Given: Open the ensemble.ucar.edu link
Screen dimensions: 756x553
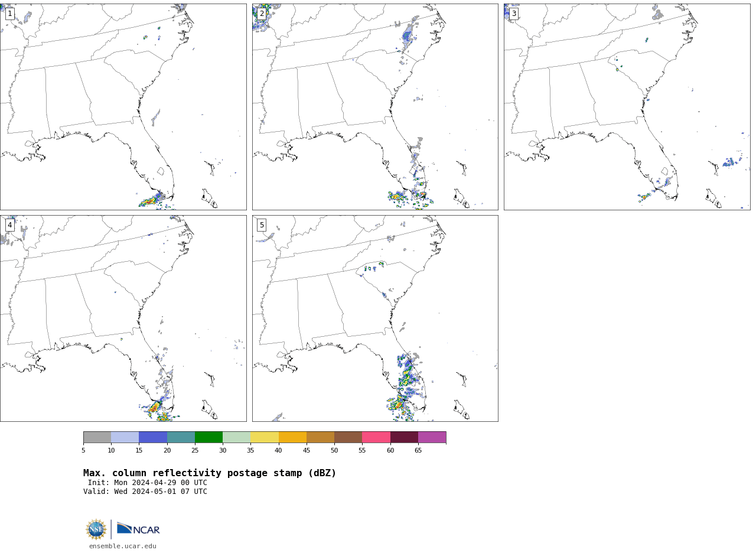Looking at the screenshot, I should point(123,547).
